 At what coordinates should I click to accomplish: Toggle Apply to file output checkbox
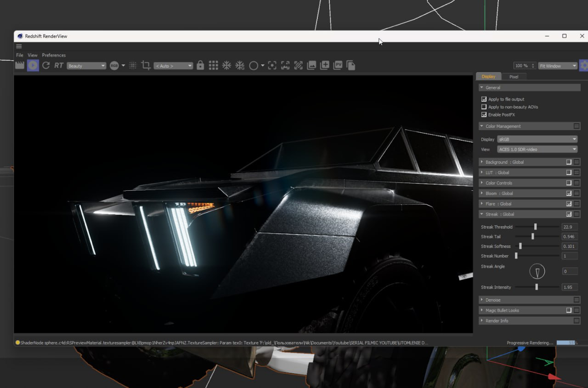click(484, 99)
